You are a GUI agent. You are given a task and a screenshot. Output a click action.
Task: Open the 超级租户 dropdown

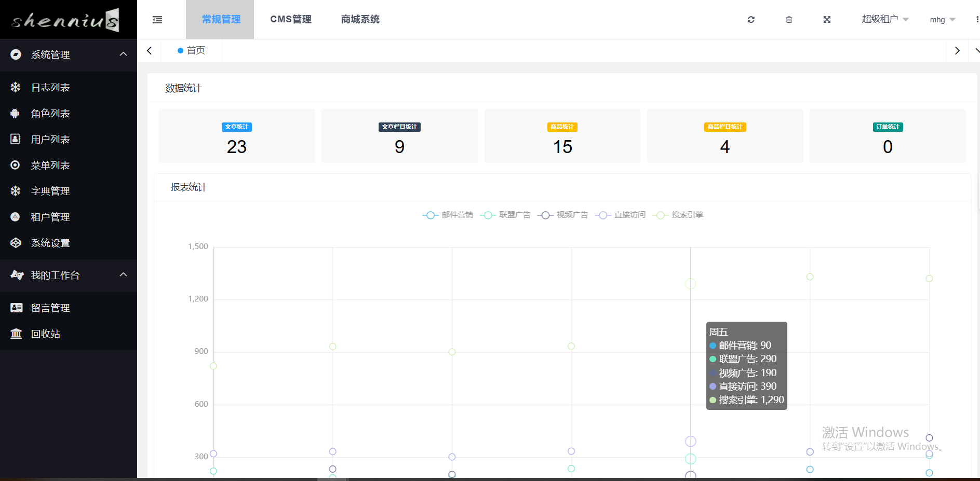885,19
